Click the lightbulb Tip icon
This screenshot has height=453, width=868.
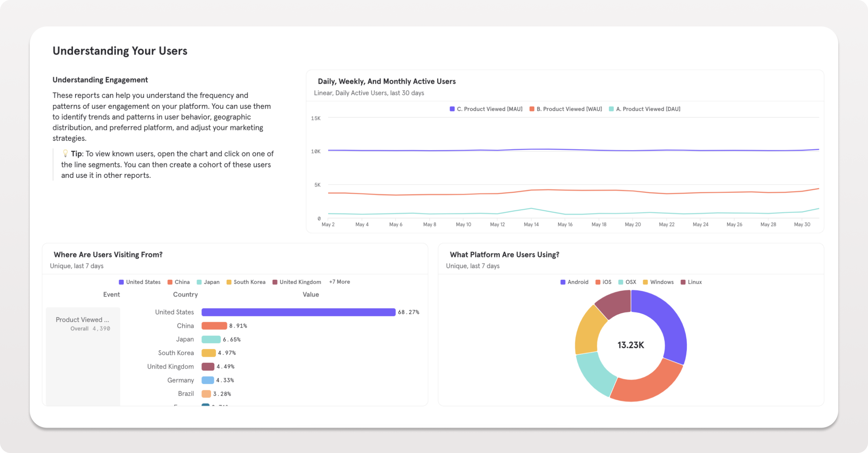coord(65,153)
